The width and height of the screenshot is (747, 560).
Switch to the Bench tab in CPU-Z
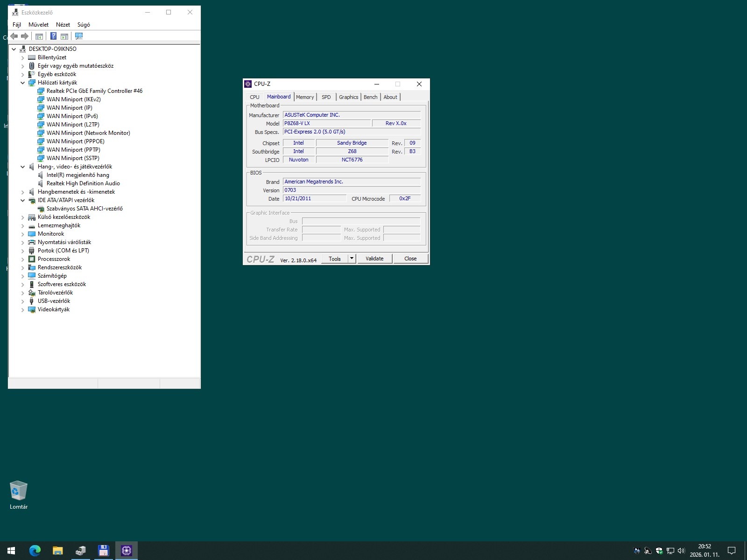(371, 97)
